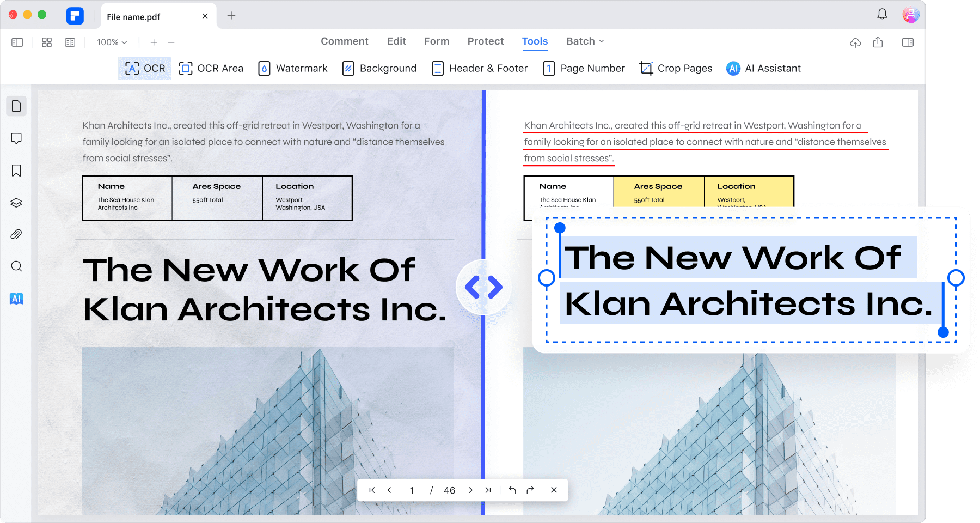980x523 pixels.
Task: Click the redo arrow in page bar
Action: click(x=530, y=490)
